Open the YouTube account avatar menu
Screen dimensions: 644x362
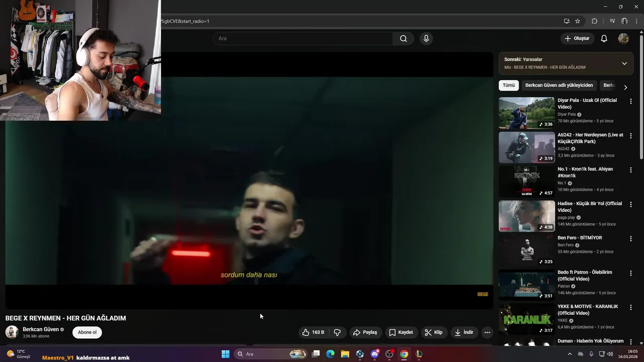pyautogui.click(x=623, y=39)
